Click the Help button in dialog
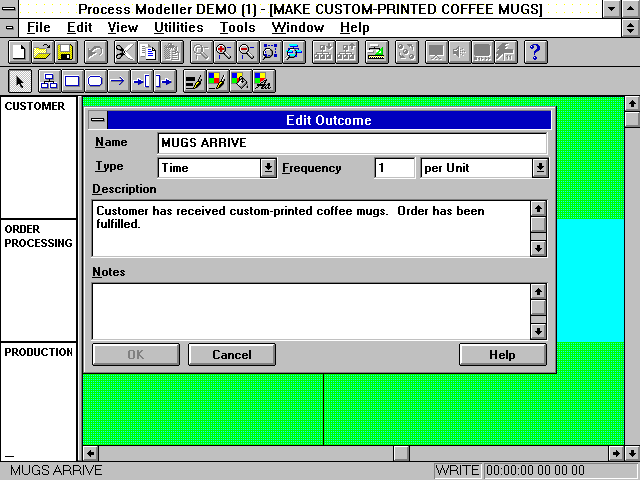 coord(502,355)
